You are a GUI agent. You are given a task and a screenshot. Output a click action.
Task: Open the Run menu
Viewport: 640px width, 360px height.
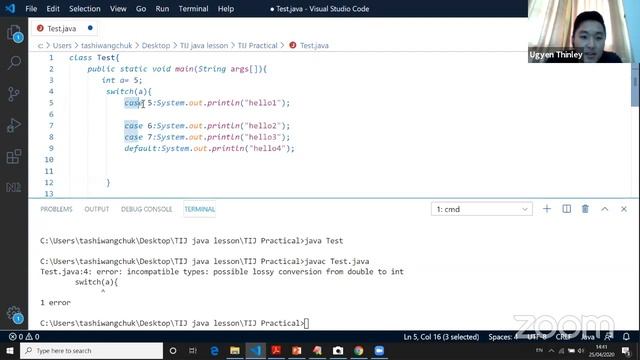coord(162,9)
